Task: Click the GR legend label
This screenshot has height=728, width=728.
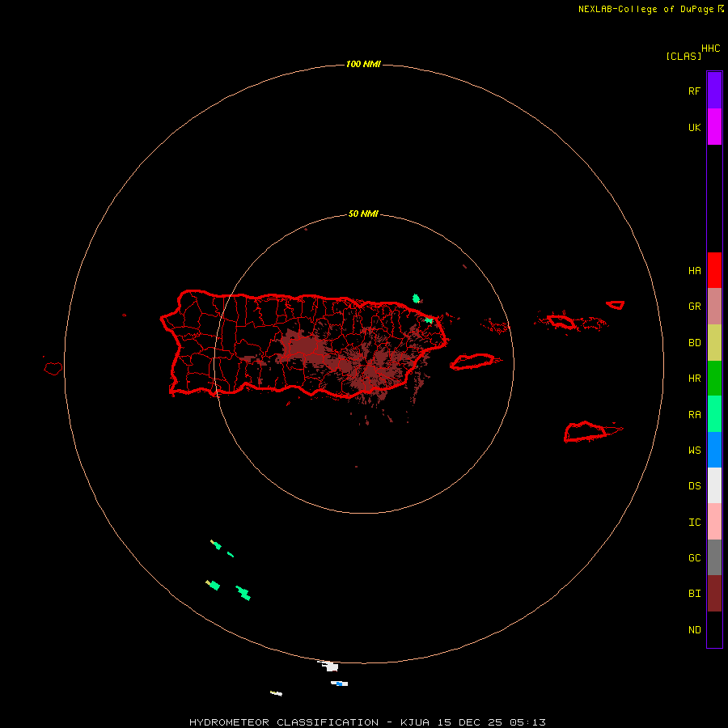Action: click(x=694, y=307)
